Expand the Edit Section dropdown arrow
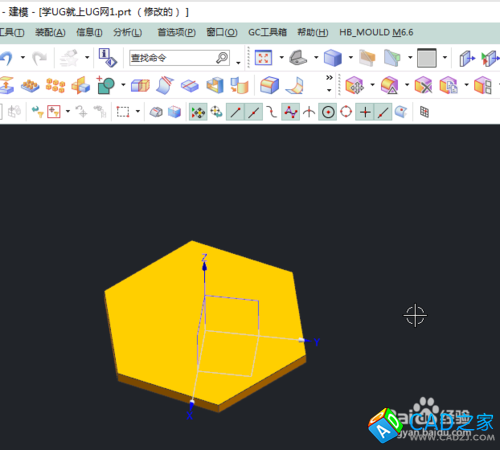Image resolution: width=500 pixels, height=450 pixels. pyautogui.click(x=410, y=57)
